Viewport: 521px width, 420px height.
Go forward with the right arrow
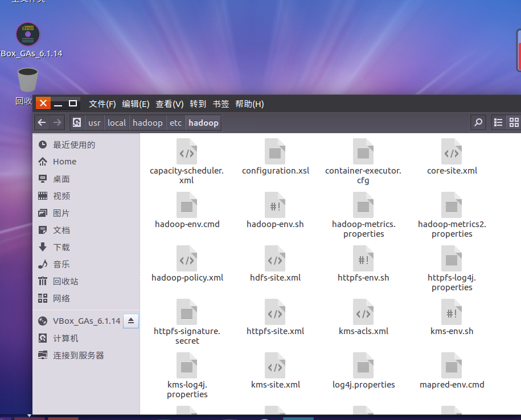[58, 122]
